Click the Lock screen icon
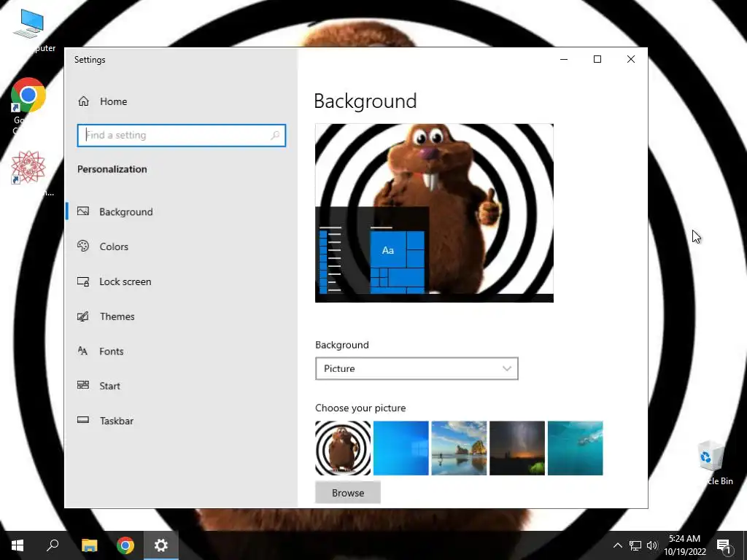 click(83, 281)
